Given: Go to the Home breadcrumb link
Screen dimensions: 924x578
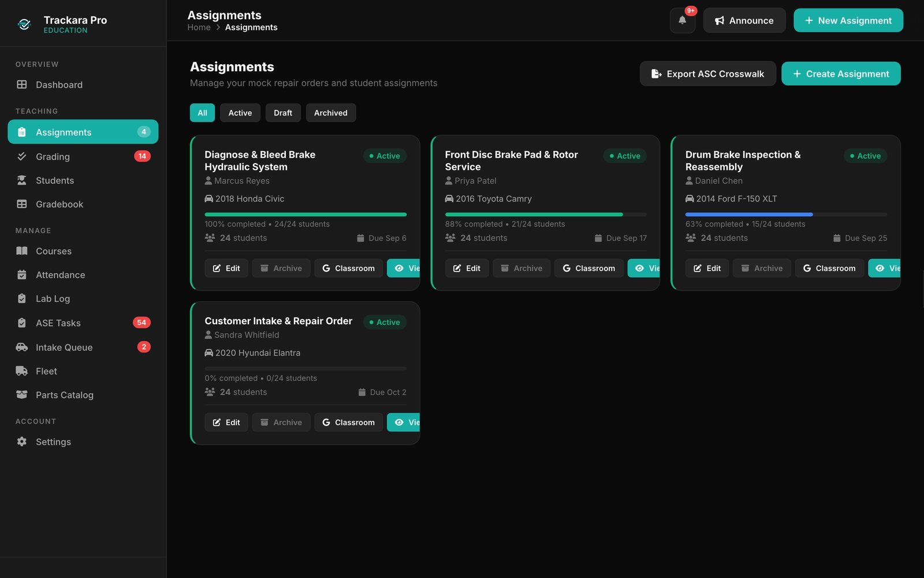Looking at the screenshot, I should click(x=199, y=27).
